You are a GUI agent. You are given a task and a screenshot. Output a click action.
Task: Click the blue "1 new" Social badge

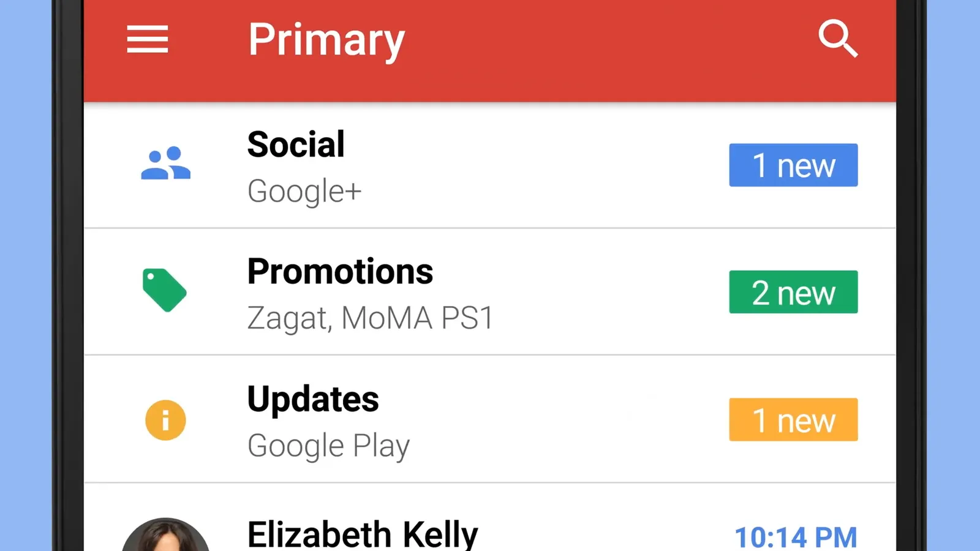click(x=793, y=165)
